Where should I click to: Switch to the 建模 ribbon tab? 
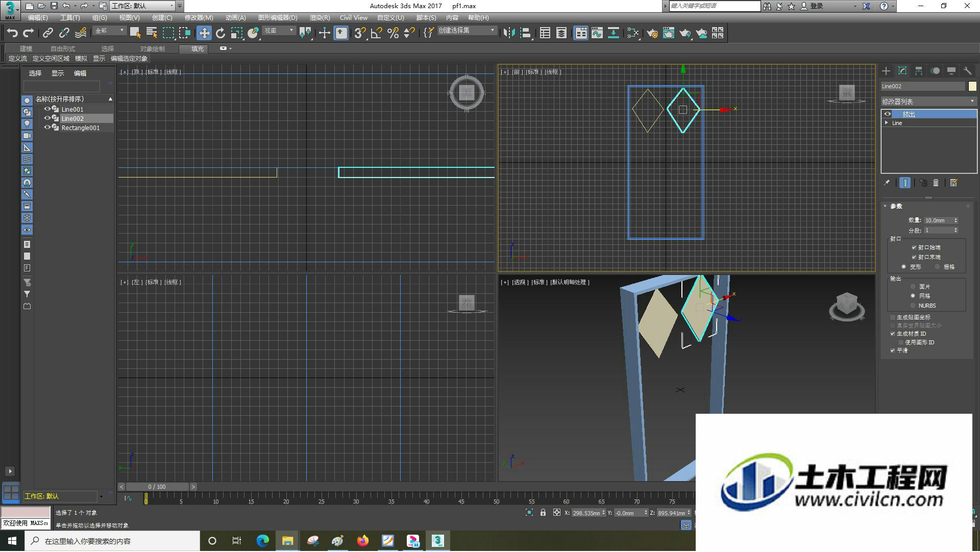click(26, 49)
